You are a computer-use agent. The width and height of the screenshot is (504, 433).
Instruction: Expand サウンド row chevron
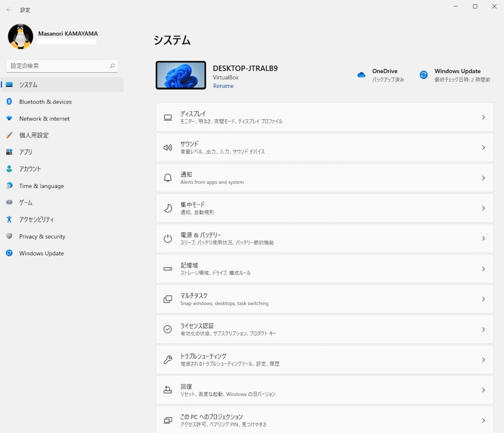click(483, 148)
